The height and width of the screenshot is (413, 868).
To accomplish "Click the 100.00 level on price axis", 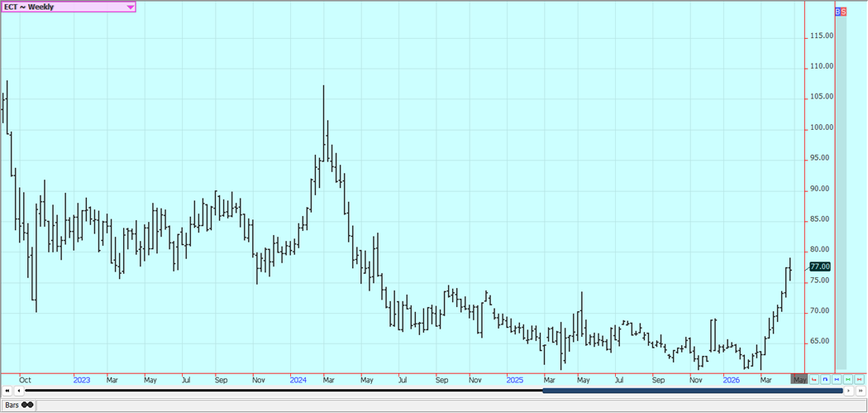I will 821,127.
